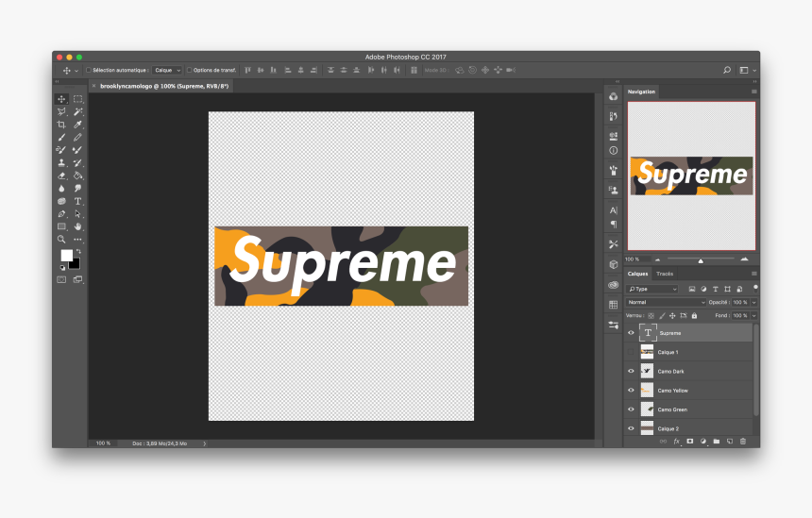Open the Calques panel menu
This screenshot has height=518, width=812.
pos(754,274)
